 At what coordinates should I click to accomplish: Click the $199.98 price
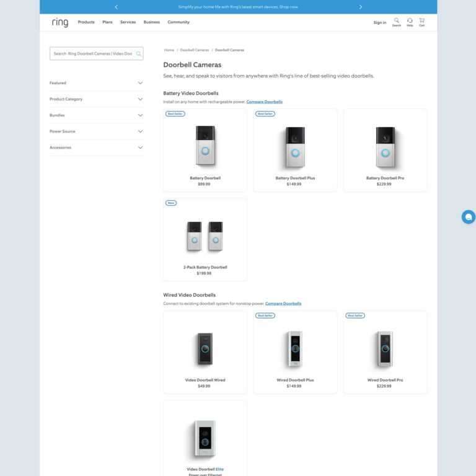[x=204, y=273]
